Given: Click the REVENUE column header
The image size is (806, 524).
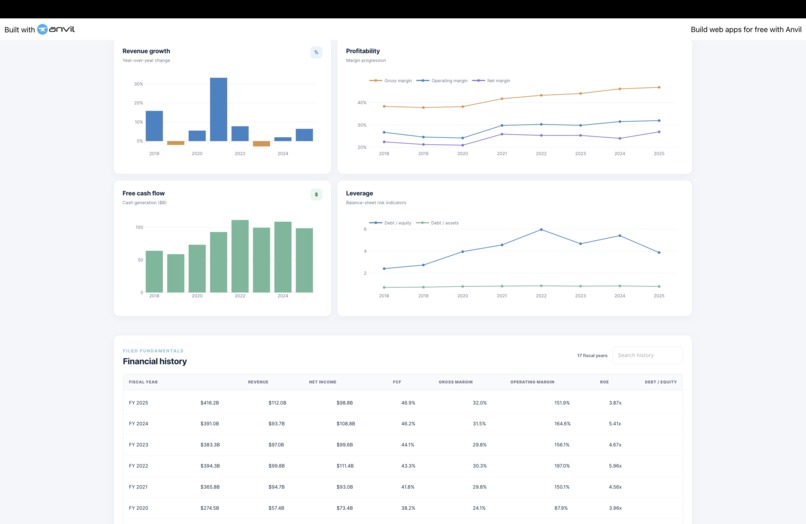Looking at the screenshot, I should 258,382.
